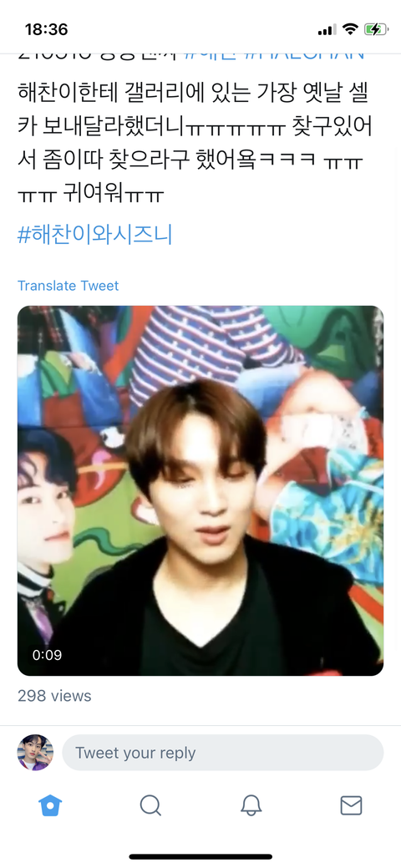Tap the cellular signal bars
The image size is (401, 868).
327,30
